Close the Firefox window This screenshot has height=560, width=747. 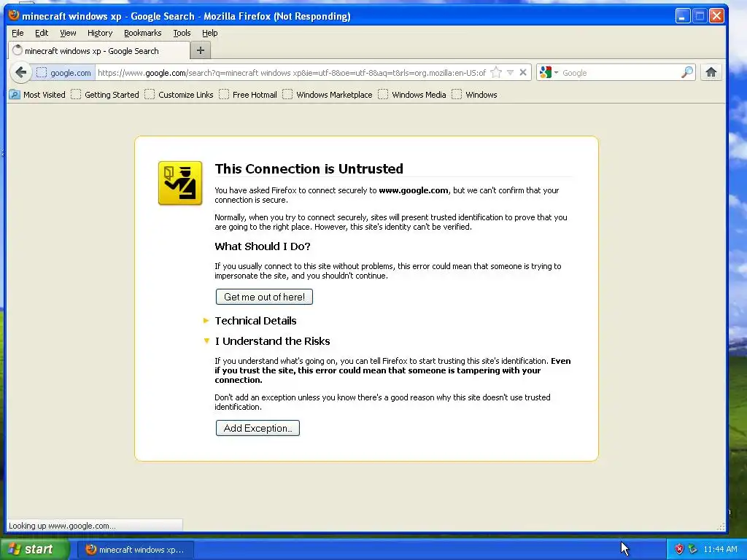(716, 16)
